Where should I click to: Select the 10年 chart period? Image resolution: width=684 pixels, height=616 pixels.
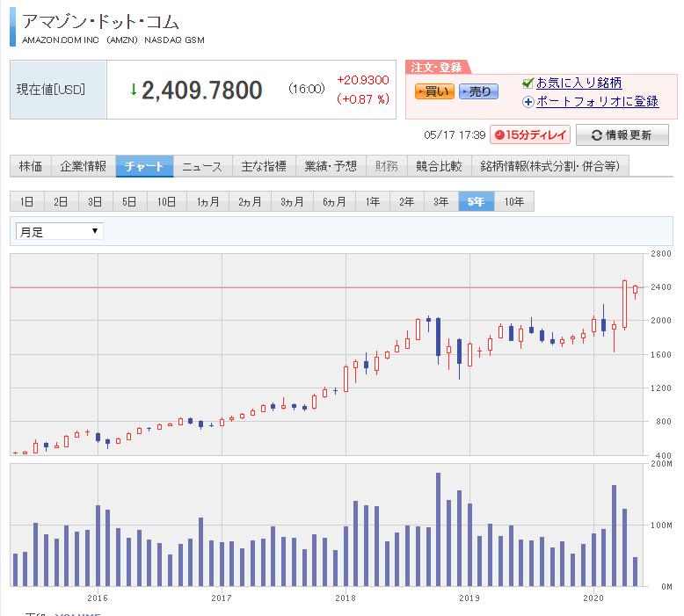pos(514,201)
